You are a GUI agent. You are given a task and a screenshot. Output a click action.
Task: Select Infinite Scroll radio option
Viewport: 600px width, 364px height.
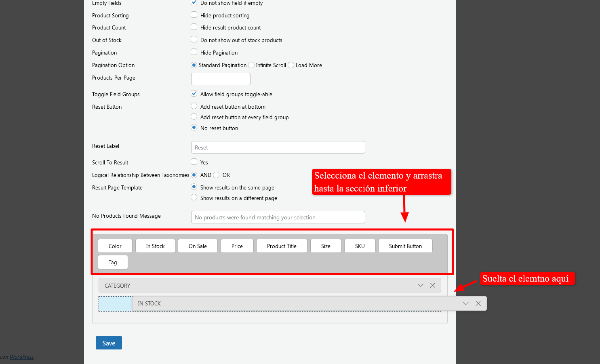tap(251, 65)
